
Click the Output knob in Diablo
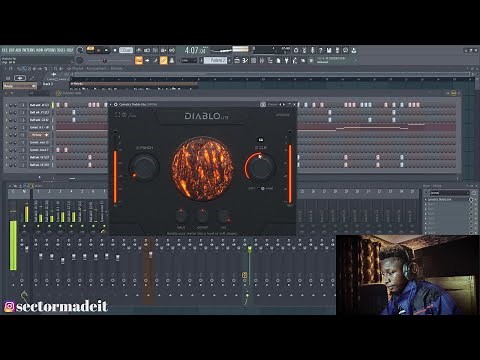coord(202,216)
